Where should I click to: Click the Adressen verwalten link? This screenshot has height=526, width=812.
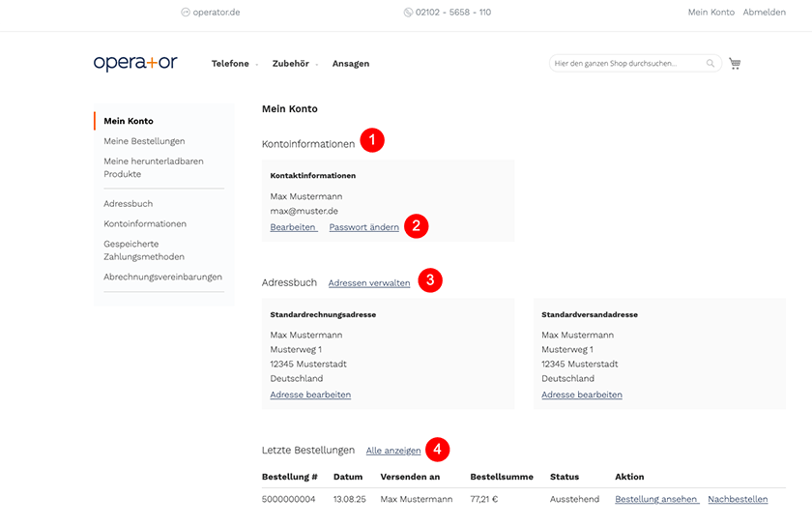(x=369, y=283)
